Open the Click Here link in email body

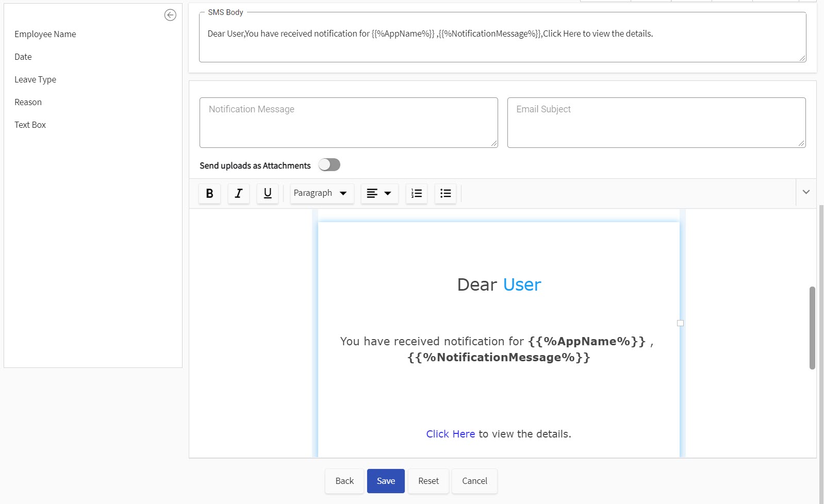point(451,434)
